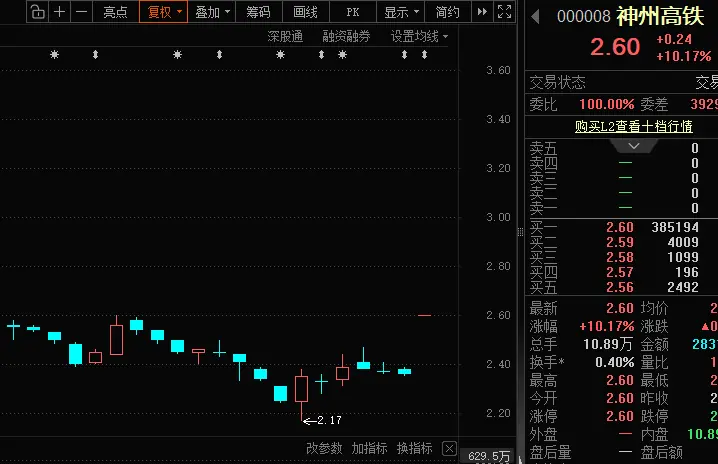Select the 筹码 chip distribution tool
This screenshot has height=464, width=718.
click(259, 12)
